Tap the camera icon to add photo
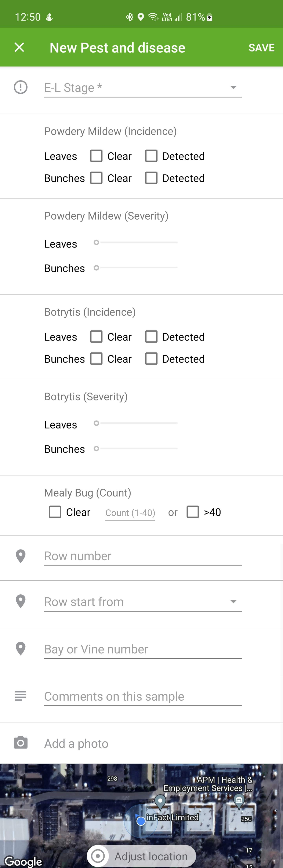Image resolution: width=283 pixels, height=868 pixels. tap(21, 743)
